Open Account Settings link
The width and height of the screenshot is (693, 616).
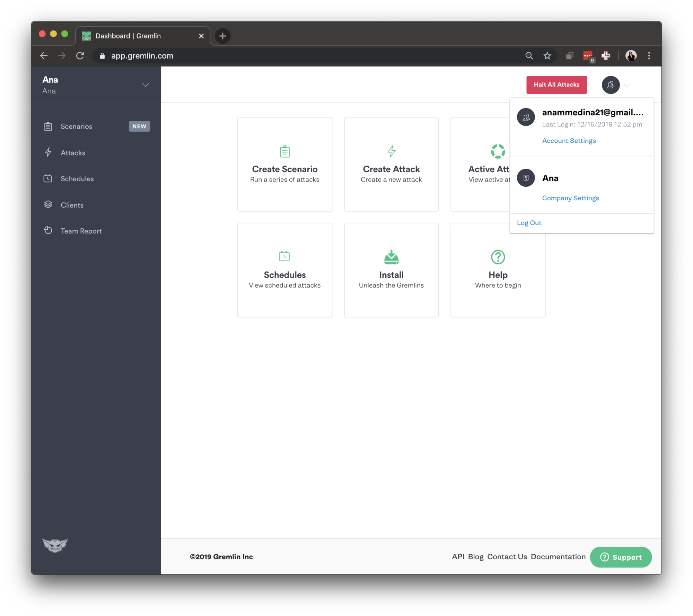click(569, 141)
